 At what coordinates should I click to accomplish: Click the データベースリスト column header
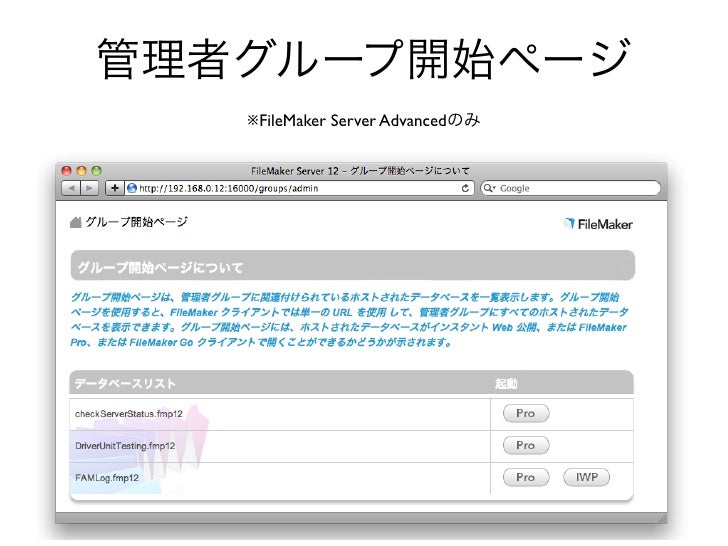[x=125, y=384]
